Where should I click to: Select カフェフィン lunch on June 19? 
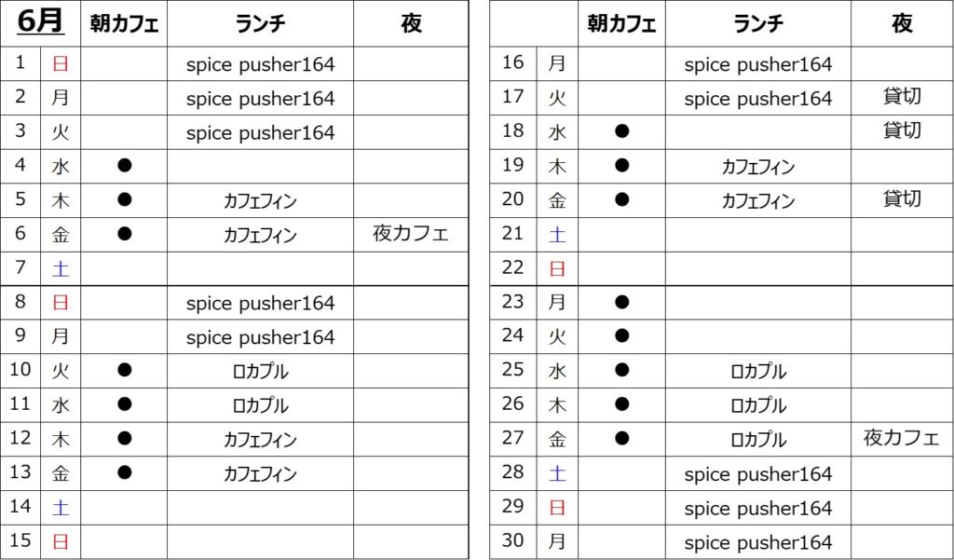pos(758,166)
